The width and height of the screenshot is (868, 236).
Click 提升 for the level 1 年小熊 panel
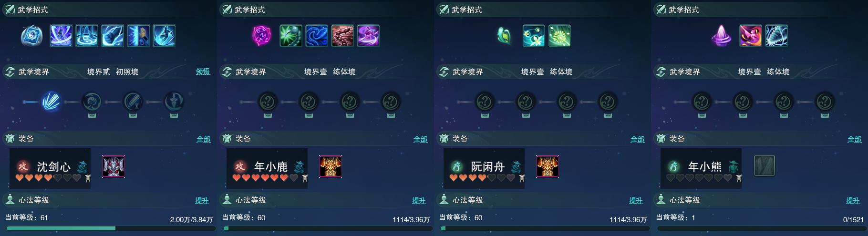(853, 201)
